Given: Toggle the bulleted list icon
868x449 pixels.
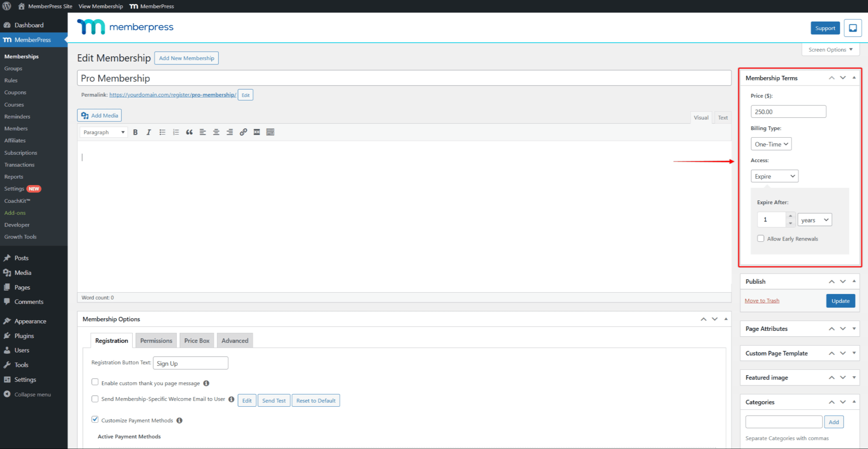Looking at the screenshot, I should 162,132.
